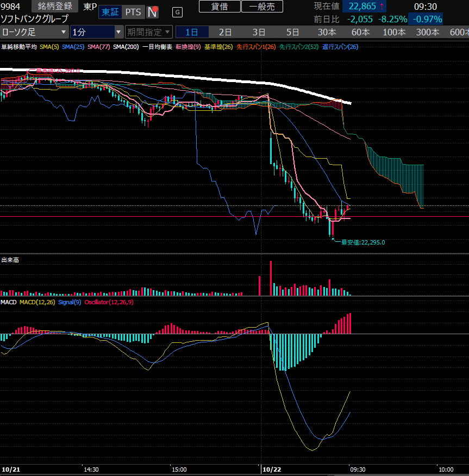Select the 100本 period tab

394,32
